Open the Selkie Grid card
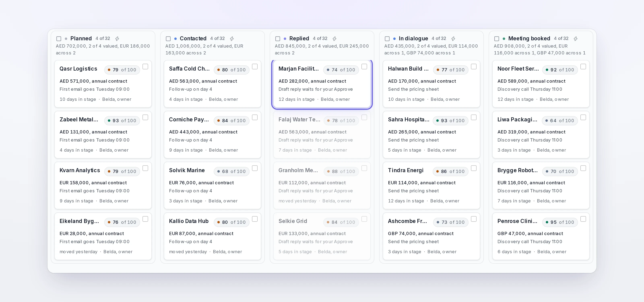This screenshot has height=302, width=644. point(322,236)
